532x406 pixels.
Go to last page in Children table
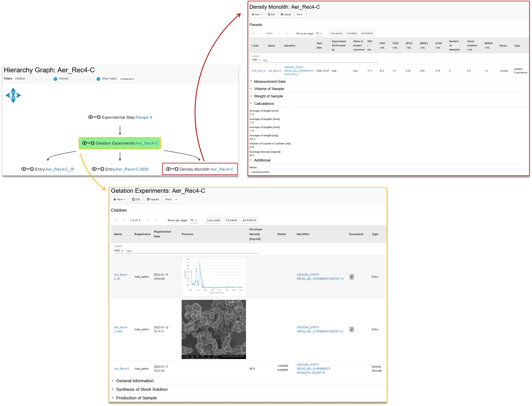click(x=157, y=220)
